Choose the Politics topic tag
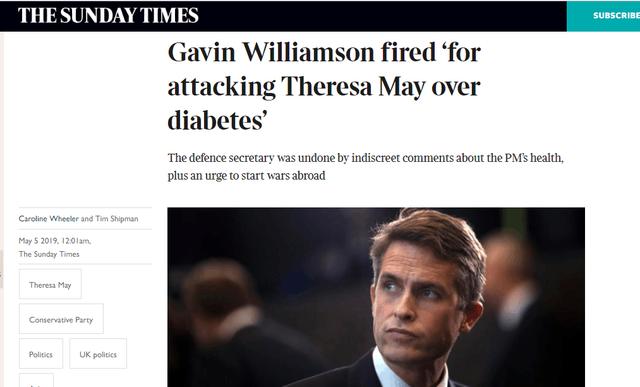Screen dimensions: 640x387 pyautogui.click(x=41, y=354)
